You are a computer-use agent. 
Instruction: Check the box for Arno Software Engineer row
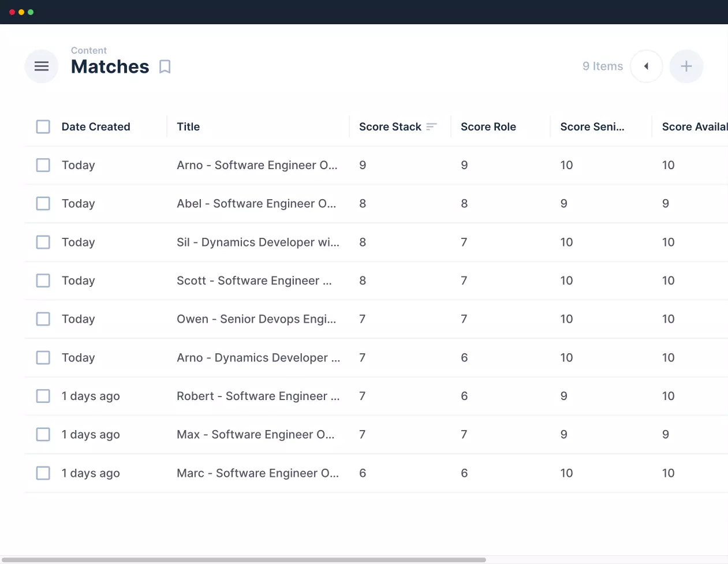(x=43, y=165)
